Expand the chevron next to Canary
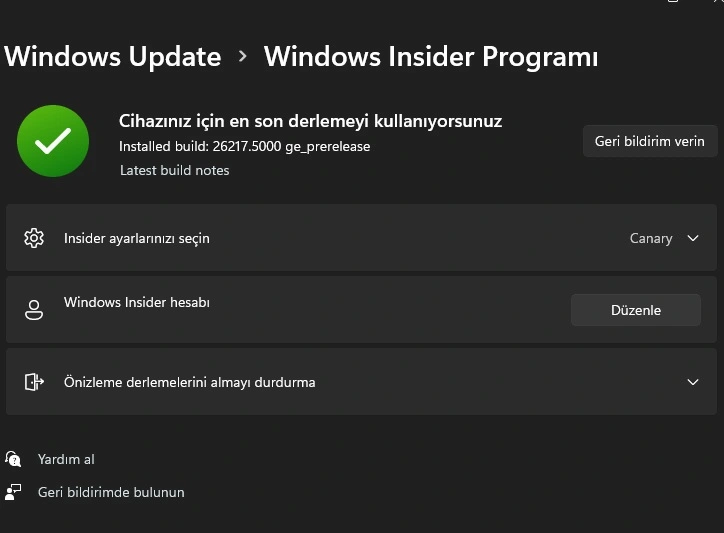 (x=693, y=238)
